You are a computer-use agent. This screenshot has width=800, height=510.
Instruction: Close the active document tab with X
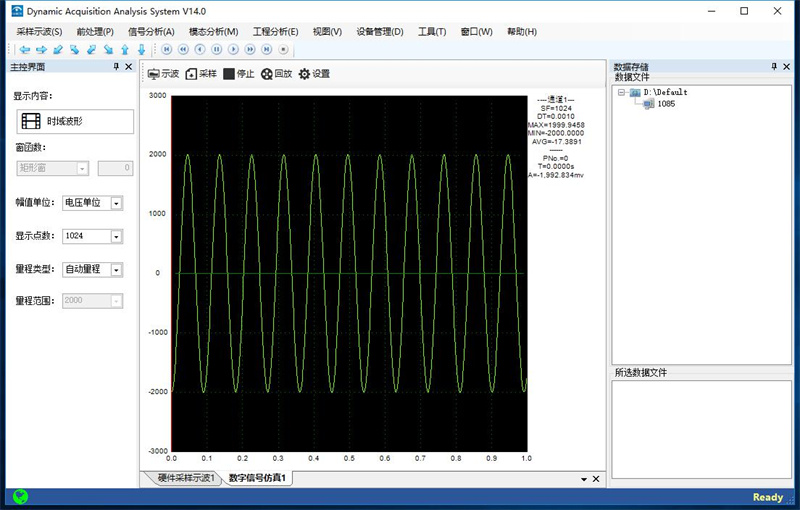click(x=596, y=479)
